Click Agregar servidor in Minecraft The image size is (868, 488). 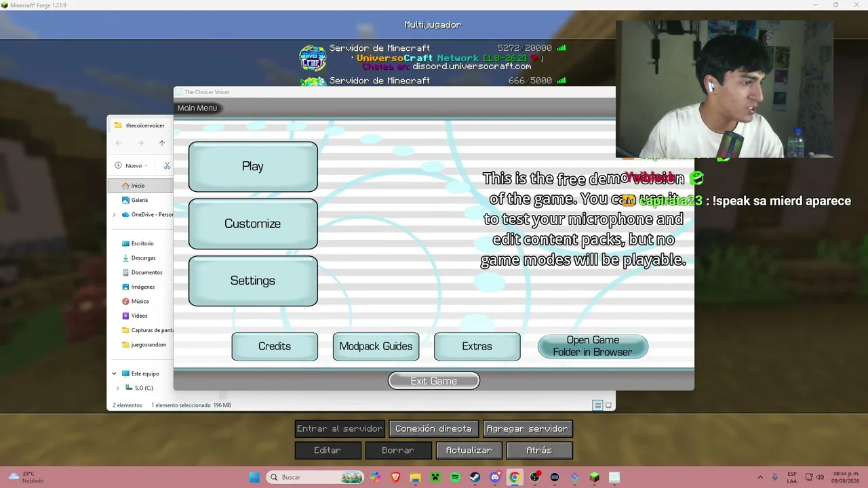tap(528, 428)
